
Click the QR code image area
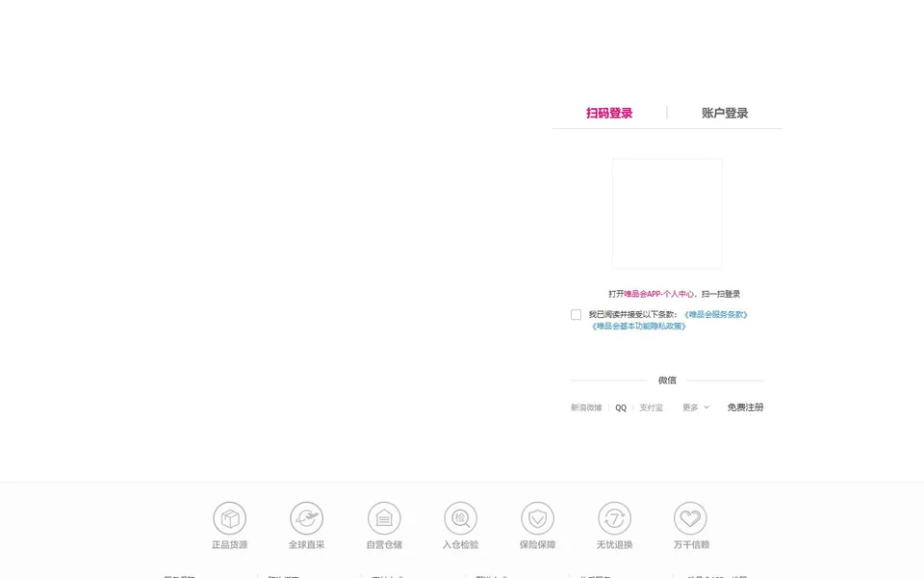667,214
